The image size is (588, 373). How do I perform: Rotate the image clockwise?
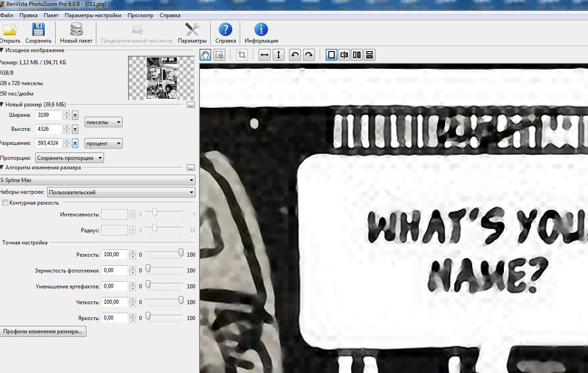coord(308,55)
